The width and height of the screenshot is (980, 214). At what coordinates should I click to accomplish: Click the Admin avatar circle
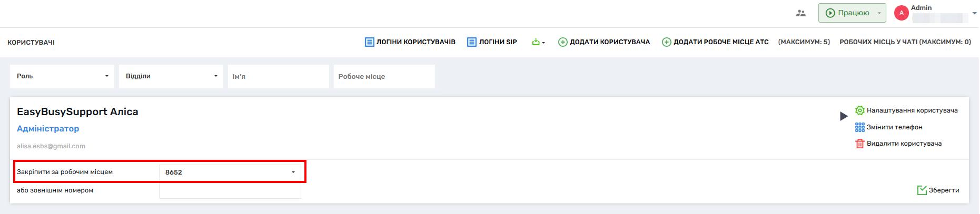(902, 13)
